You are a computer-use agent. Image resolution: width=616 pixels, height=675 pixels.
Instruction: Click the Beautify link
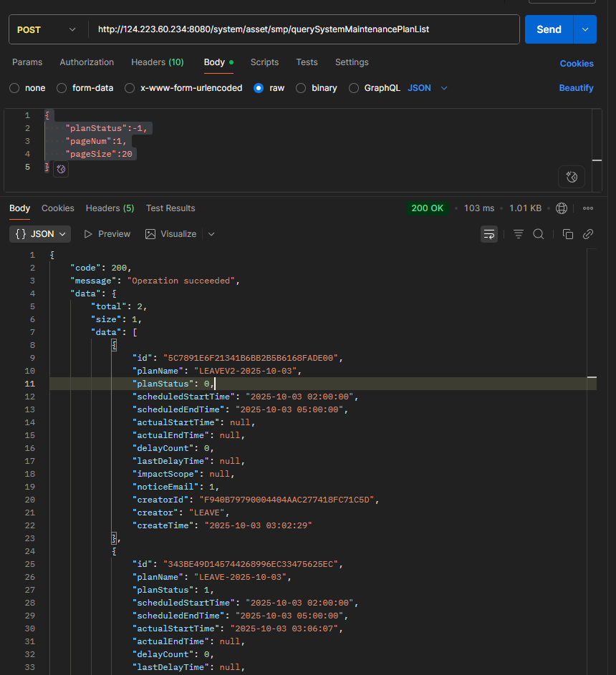tap(576, 88)
